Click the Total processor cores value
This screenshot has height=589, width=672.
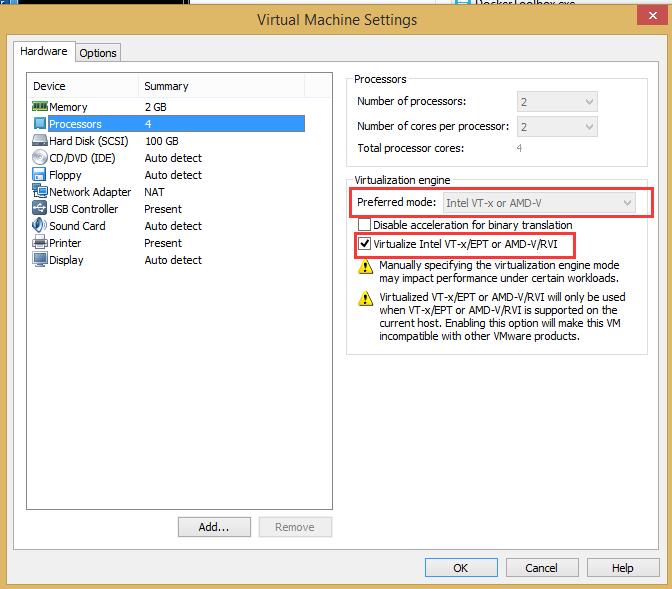519,148
